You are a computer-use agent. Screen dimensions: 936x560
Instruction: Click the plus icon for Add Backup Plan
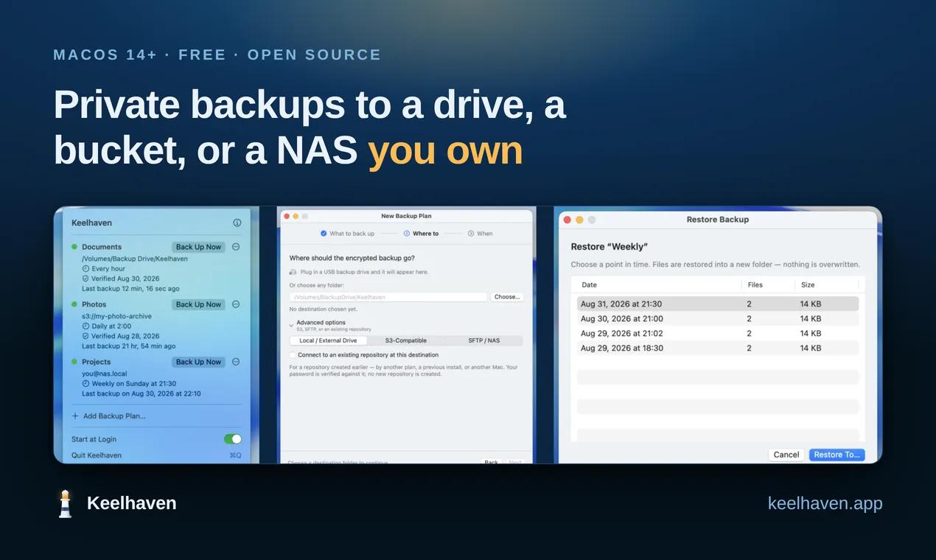(x=75, y=416)
